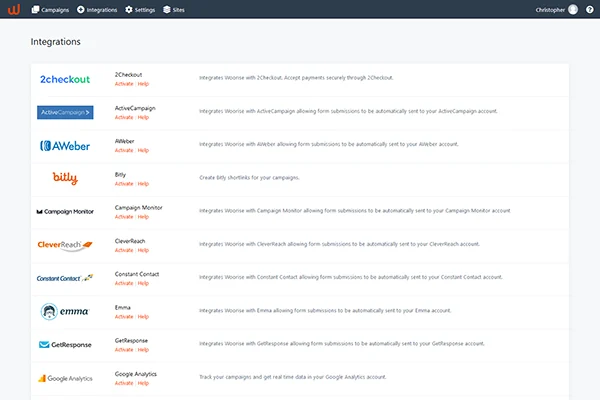Go to the Settings menu
600x400 pixels.
[141, 9]
